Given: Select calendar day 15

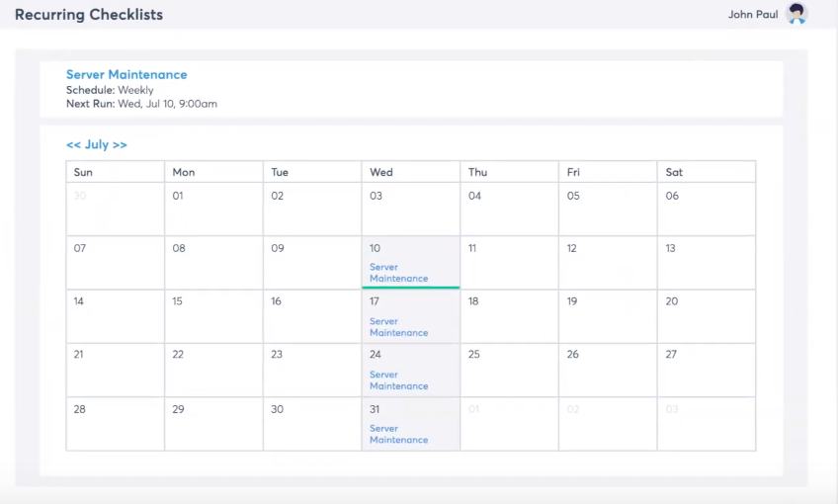Looking at the screenshot, I should [213, 316].
